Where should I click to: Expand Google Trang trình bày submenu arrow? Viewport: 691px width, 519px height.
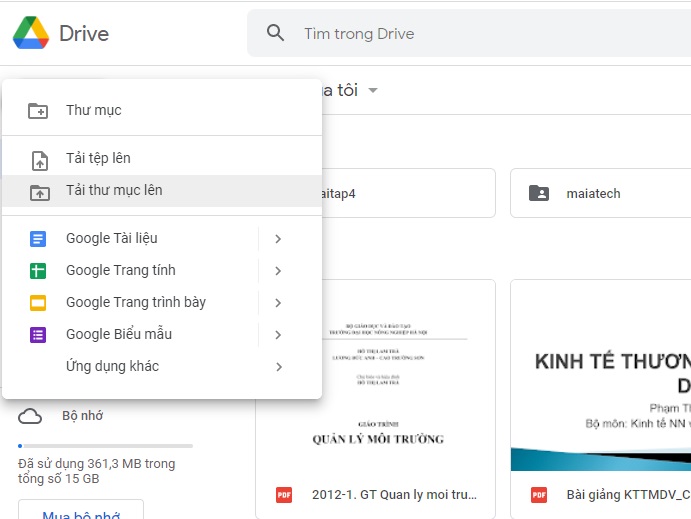(278, 303)
